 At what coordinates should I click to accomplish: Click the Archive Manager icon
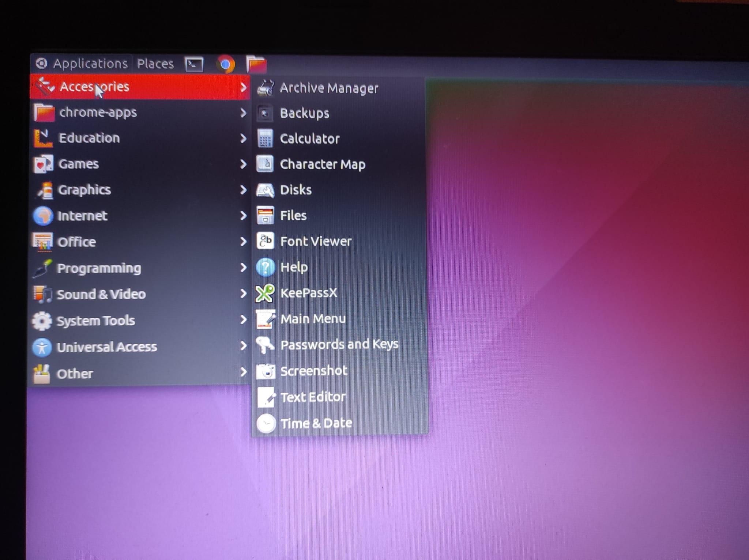(265, 88)
